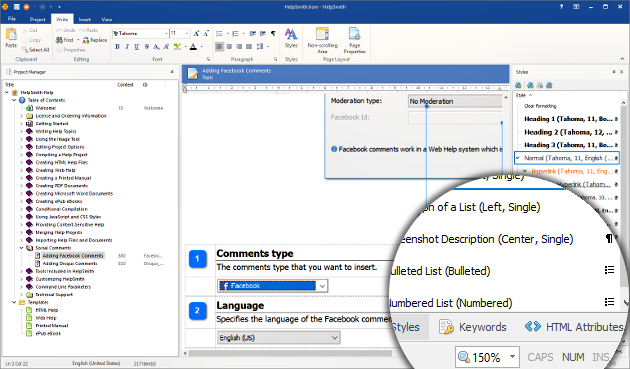
Task: Click the Properties command in Editing group
Action: point(71,50)
